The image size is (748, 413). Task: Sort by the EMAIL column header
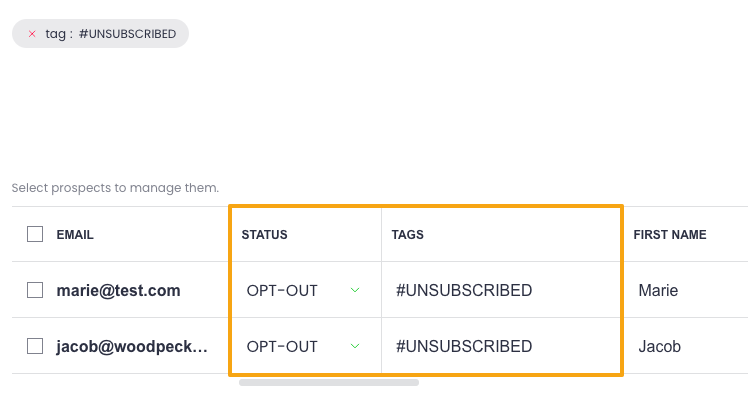click(75, 235)
